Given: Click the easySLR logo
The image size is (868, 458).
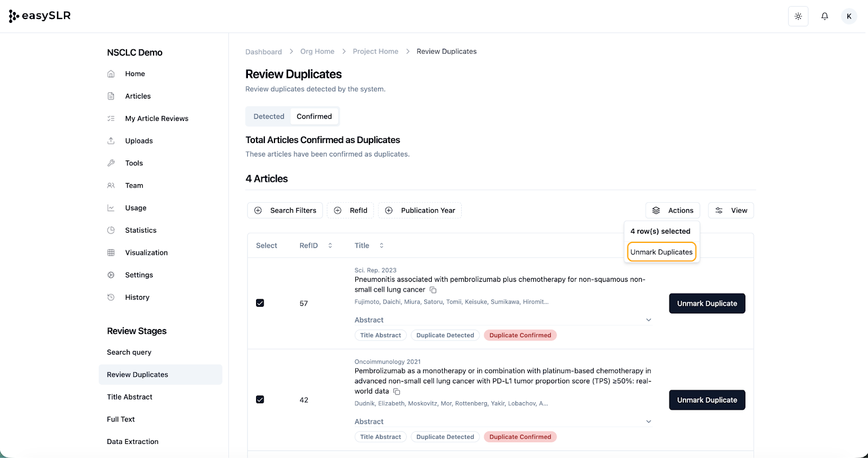Looking at the screenshot, I should [x=40, y=16].
